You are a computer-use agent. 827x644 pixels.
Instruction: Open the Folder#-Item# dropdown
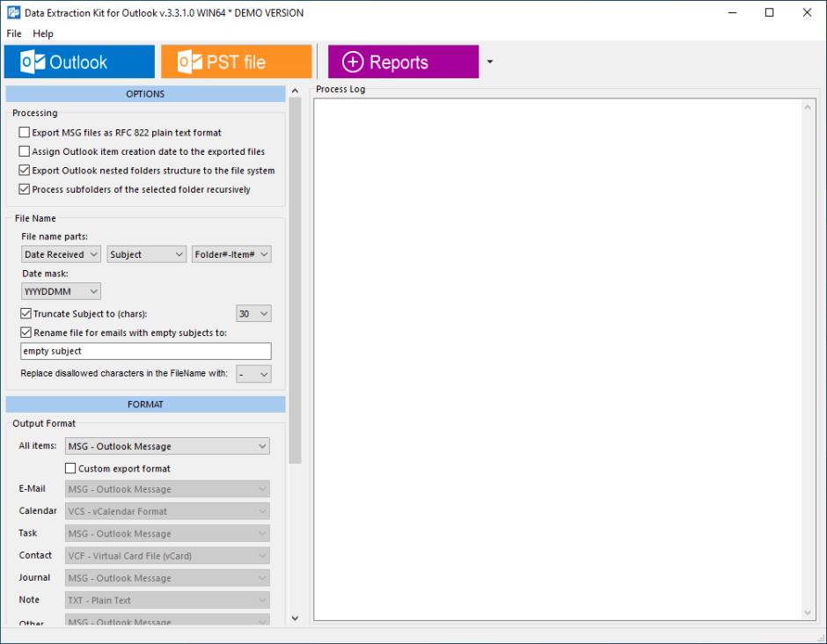click(x=231, y=254)
